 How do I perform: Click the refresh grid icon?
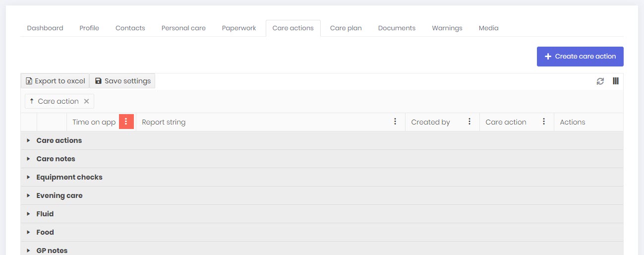click(x=600, y=81)
